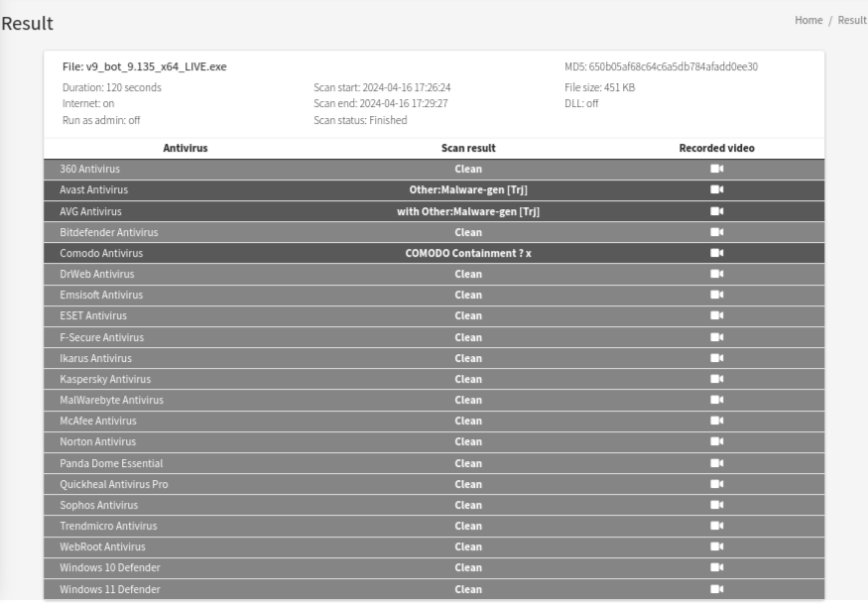
Task: View Trendmicro Antivirus recorded video
Action: (717, 526)
